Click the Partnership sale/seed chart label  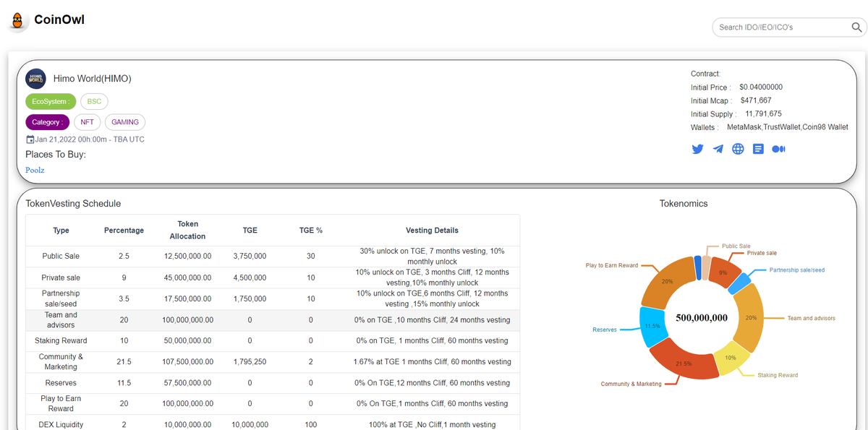796,270
